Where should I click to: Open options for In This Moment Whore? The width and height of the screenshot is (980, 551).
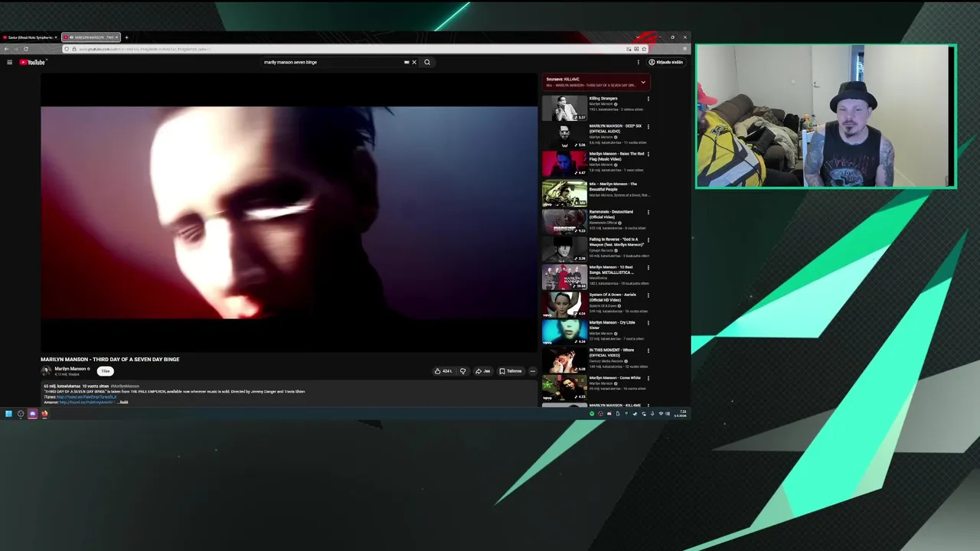[x=648, y=350]
